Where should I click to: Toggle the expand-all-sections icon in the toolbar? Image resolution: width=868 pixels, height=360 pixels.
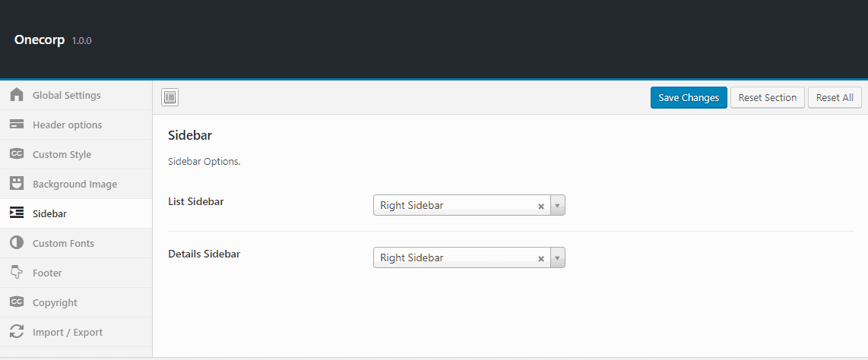[x=170, y=97]
